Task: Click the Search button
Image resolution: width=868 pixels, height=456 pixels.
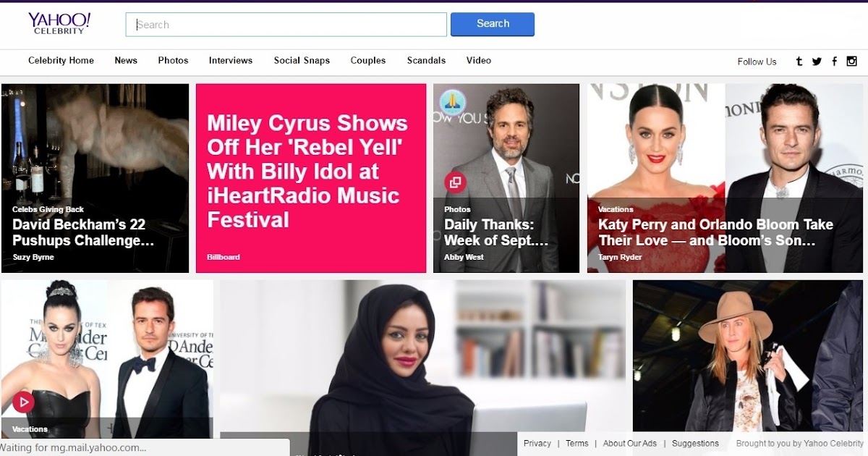Action: (x=492, y=24)
